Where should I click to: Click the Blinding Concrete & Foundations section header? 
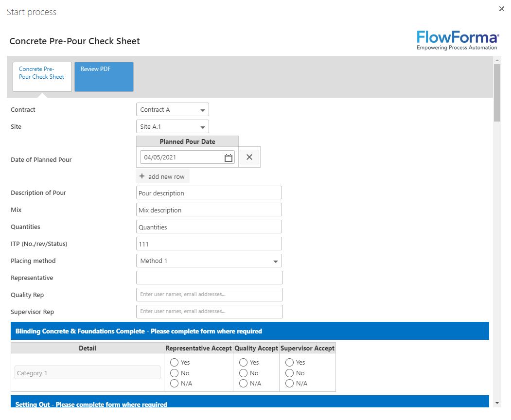click(250, 331)
